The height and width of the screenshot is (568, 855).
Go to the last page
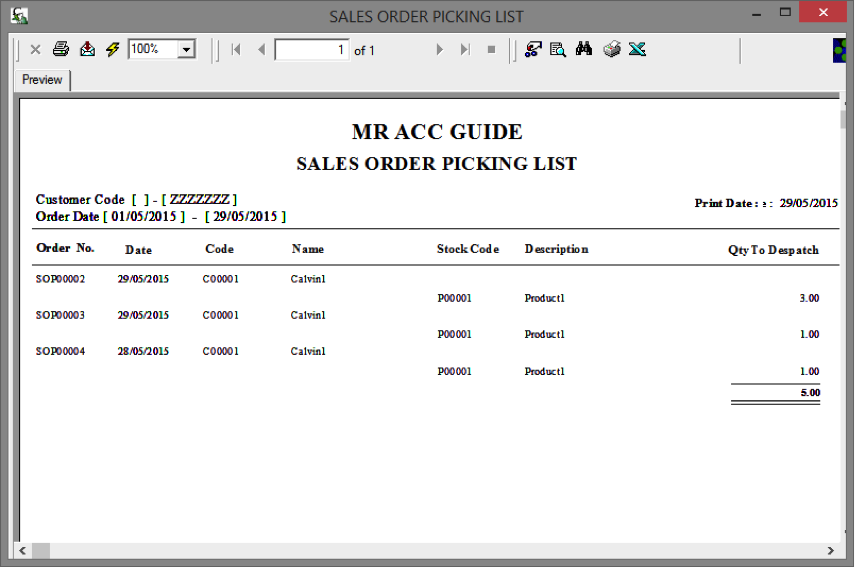point(465,50)
